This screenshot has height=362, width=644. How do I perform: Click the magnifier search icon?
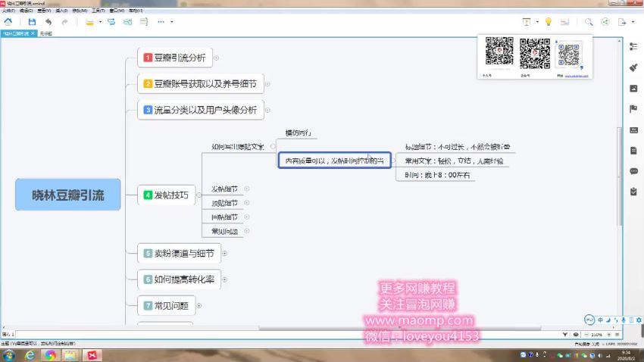click(x=589, y=22)
